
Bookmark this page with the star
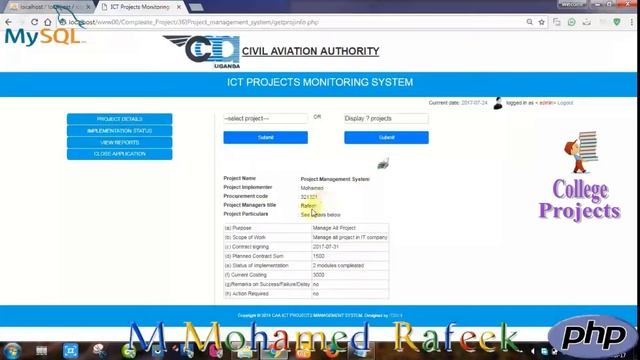[542, 22]
